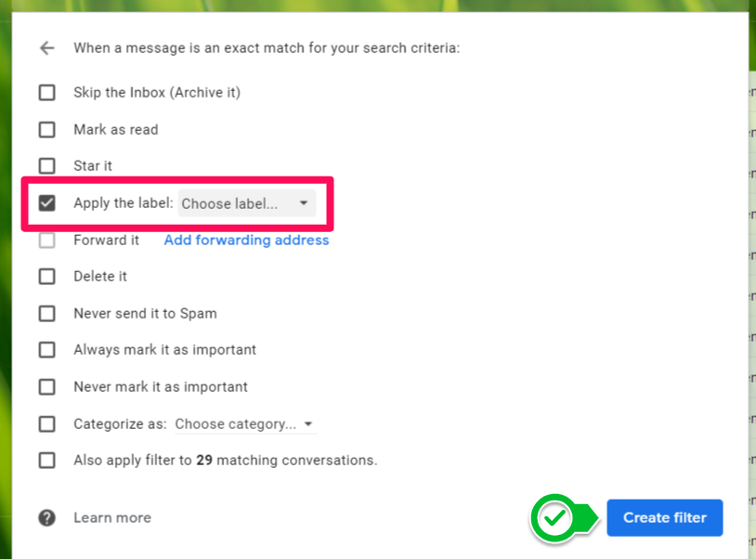Viewport: 756px width, 559px height.
Task: Click the Add forwarding address link
Action: (246, 240)
